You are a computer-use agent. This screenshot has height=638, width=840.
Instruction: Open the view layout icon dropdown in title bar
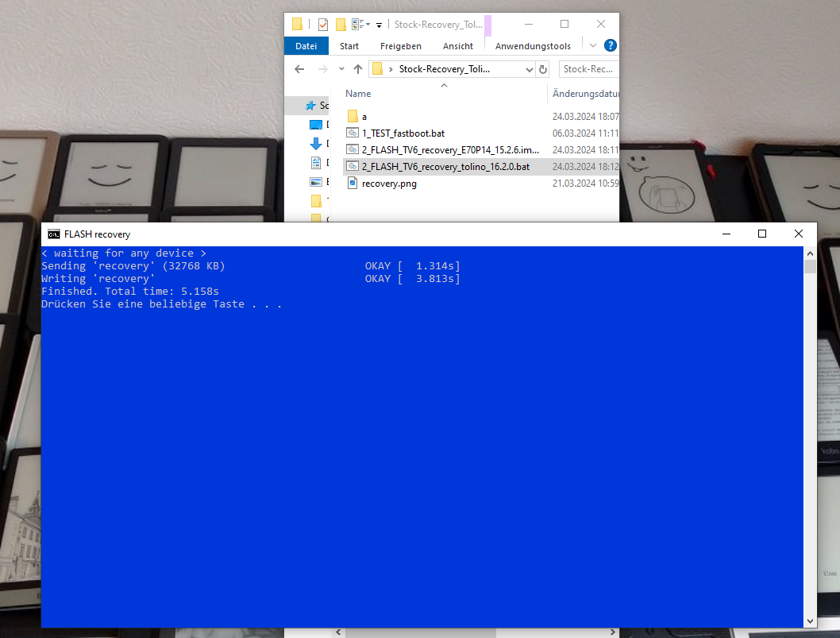[x=360, y=24]
